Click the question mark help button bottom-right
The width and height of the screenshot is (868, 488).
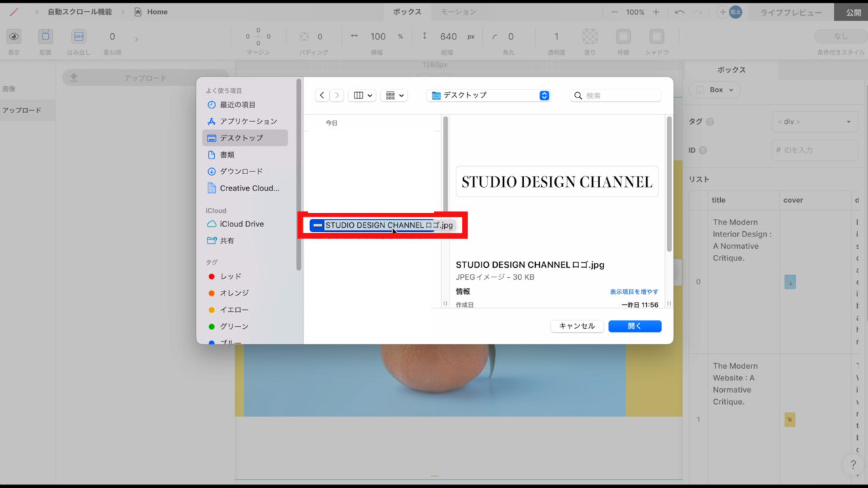coord(852,465)
